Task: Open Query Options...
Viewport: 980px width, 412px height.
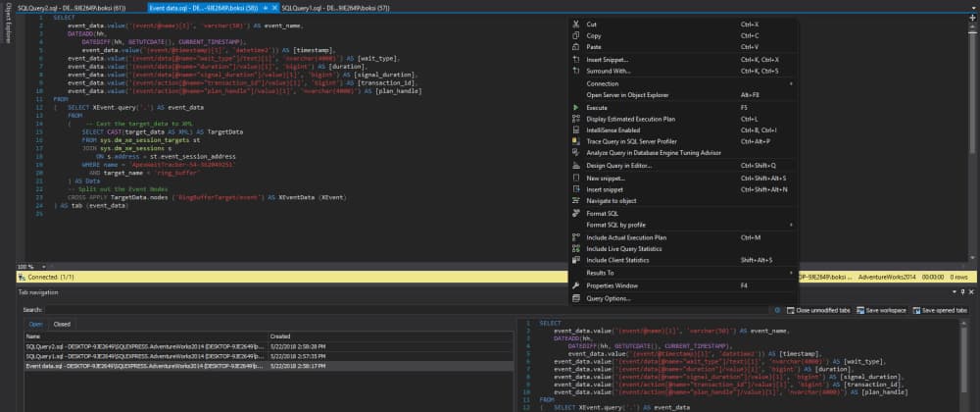Action: pos(683,298)
